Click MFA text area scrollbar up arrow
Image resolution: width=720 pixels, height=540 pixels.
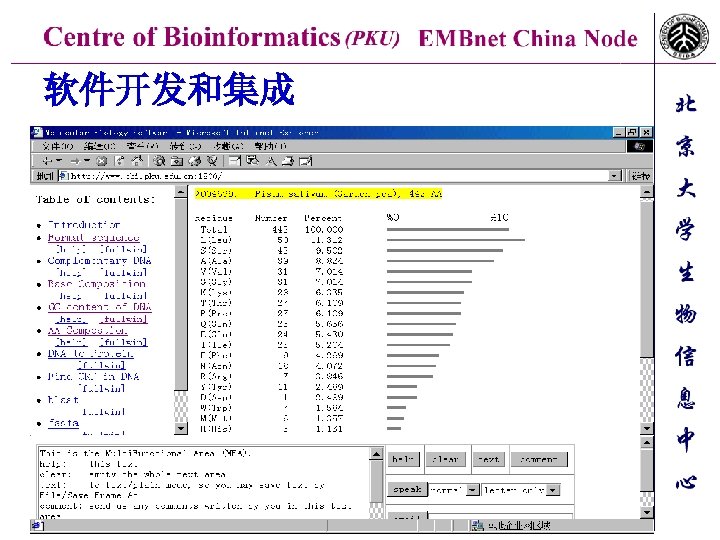coord(376,454)
